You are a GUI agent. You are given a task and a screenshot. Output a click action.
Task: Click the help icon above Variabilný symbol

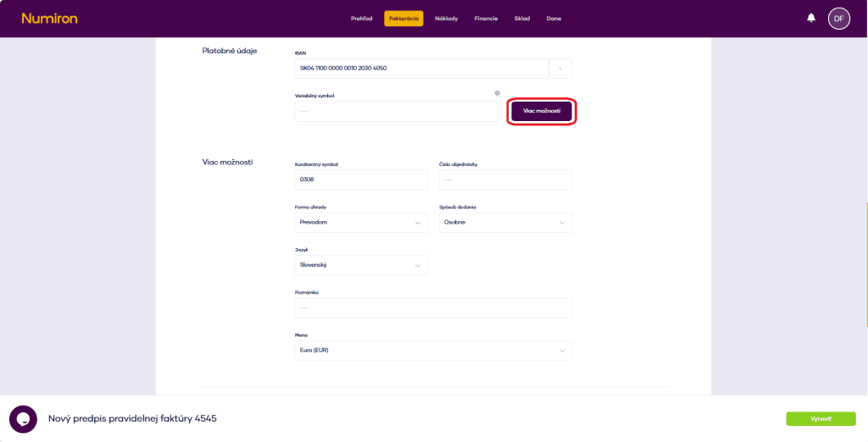[497, 93]
